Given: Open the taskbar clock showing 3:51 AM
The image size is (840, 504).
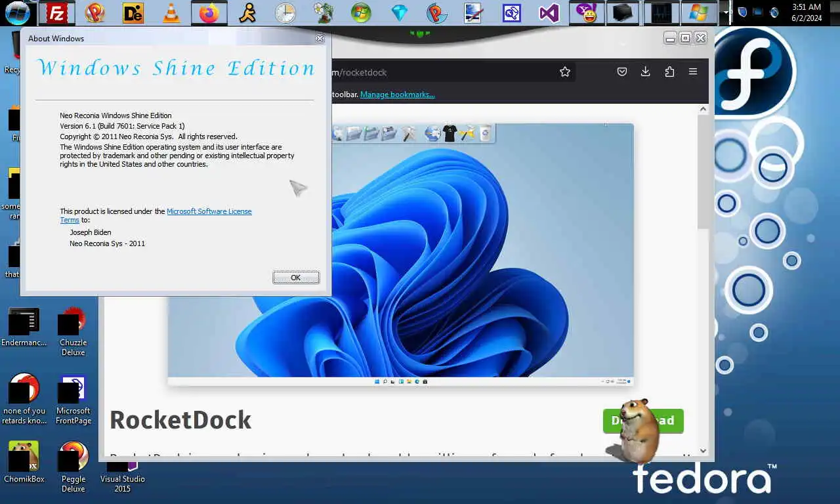Looking at the screenshot, I should pyautogui.click(x=807, y=12).
